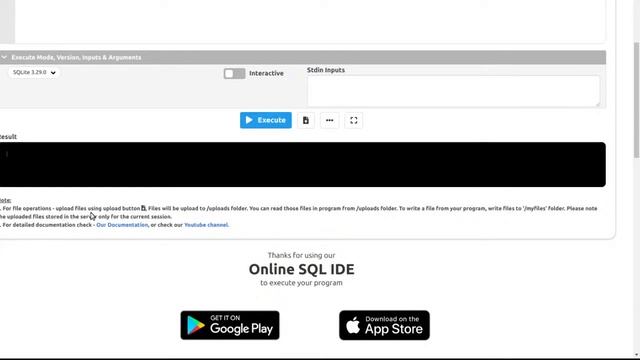
Task: Enable the Interactive mode switch
Action: [234, 73]
